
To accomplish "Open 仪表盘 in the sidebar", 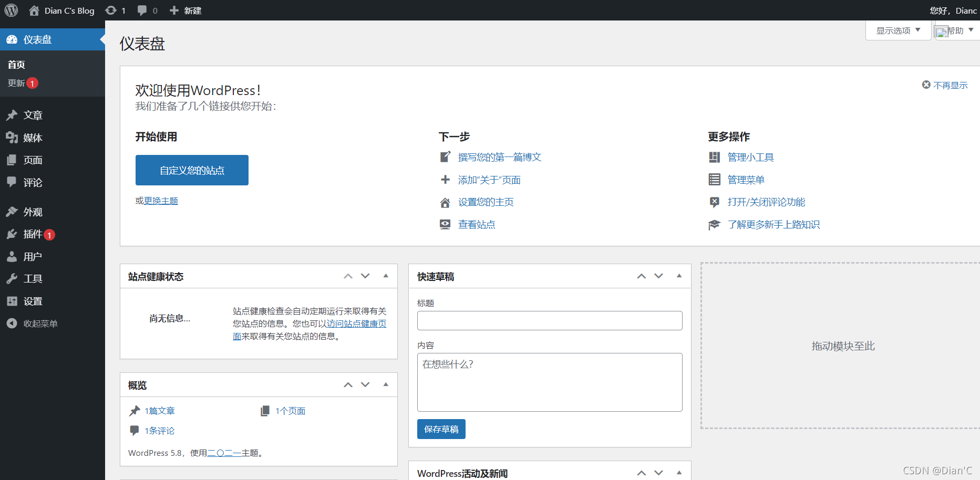I will point(53,39).
